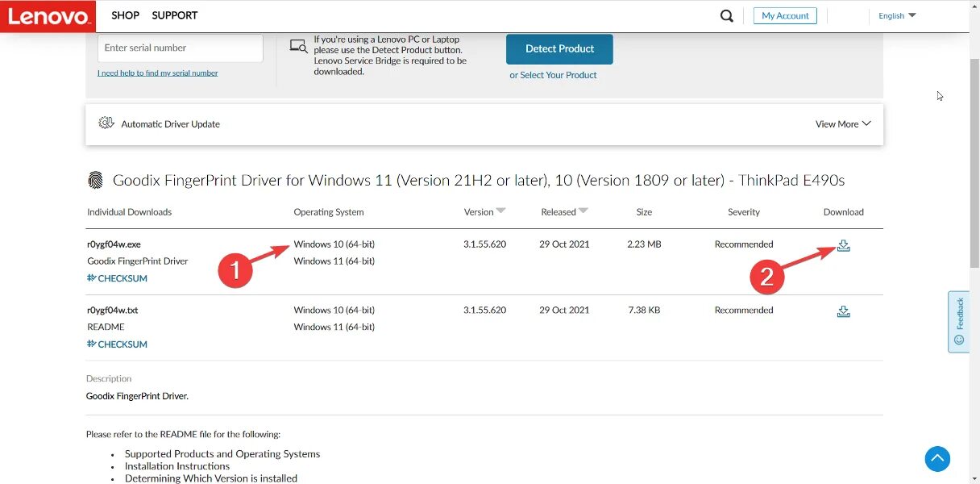Click the or Select Your Product link
This screenshot has width=980, height=484.
pos(553,75)
